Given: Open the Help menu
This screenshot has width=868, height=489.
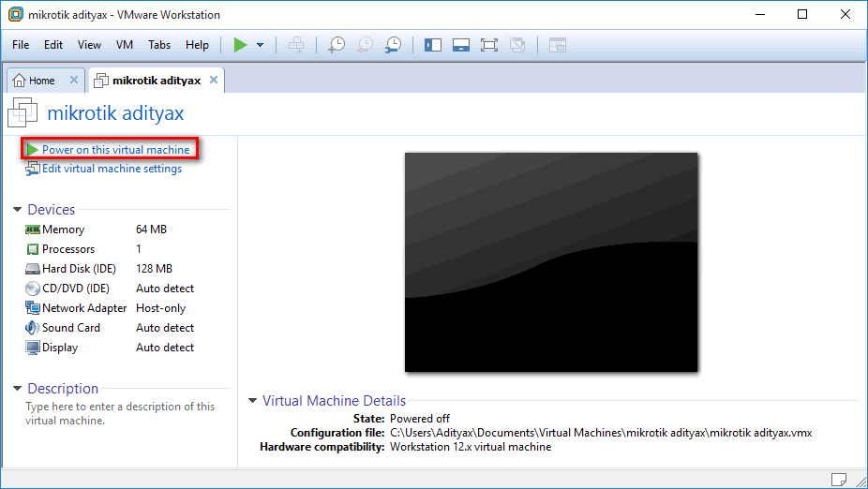Looking at the screenshot, I should (197, 45).
